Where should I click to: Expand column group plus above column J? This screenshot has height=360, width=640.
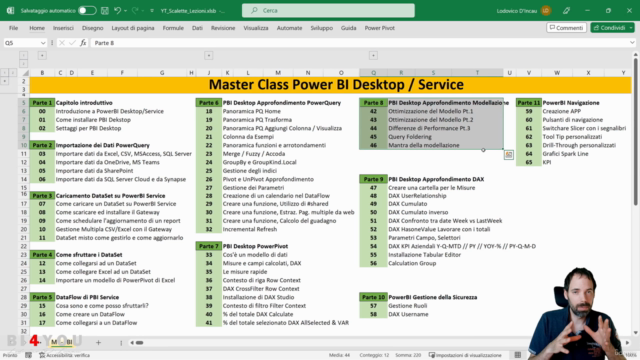tap(209, 56)
